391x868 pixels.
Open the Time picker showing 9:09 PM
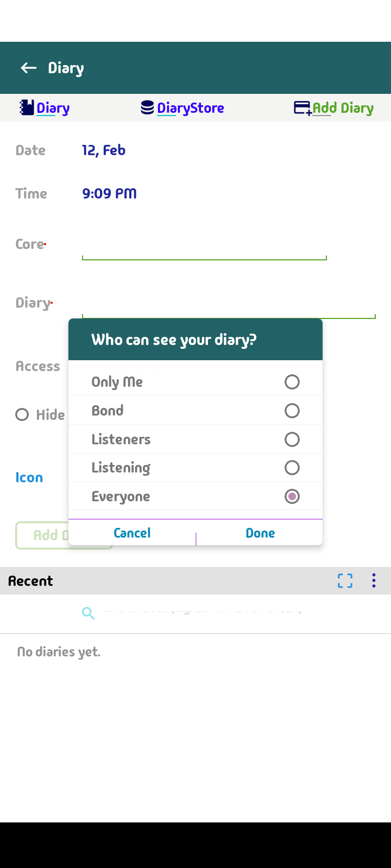coord(109,193)
